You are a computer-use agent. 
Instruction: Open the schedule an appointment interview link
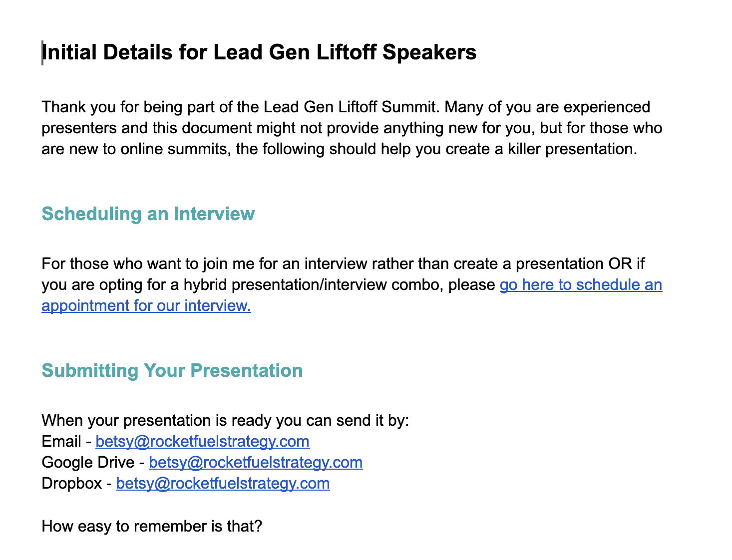click(x=580, y=285)
